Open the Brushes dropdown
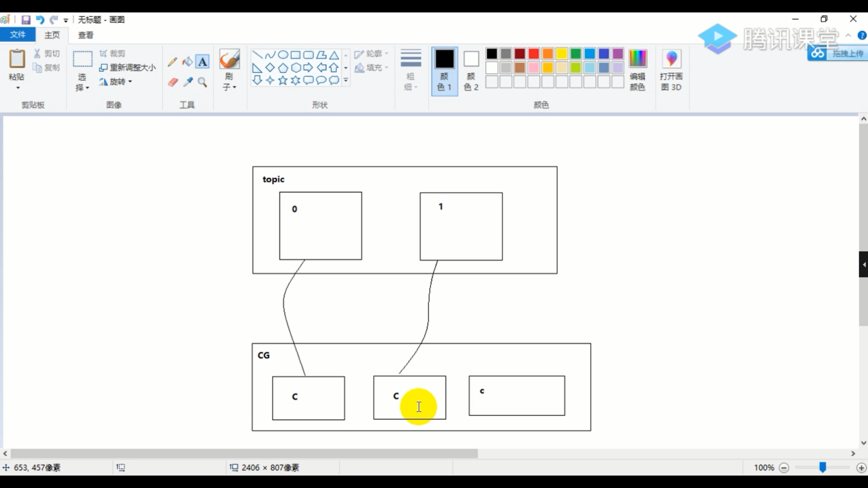Image resolution: width=868 pixels, height=488 pixels. point(229,87)
